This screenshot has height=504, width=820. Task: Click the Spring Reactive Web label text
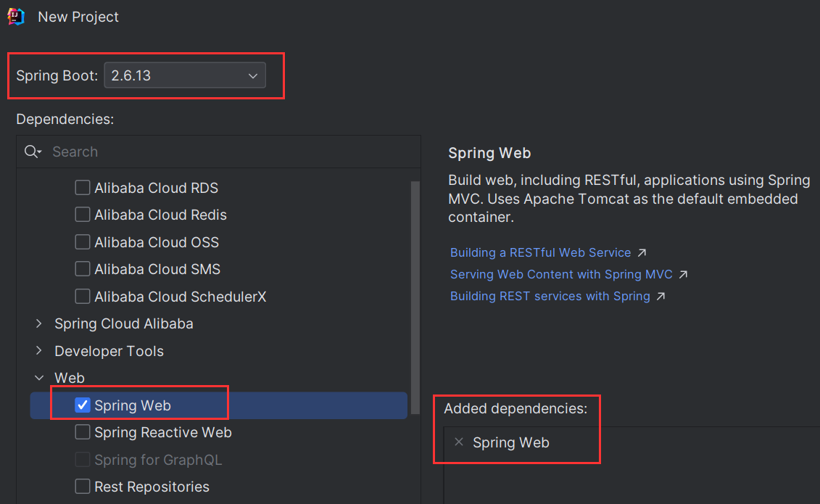point(163,432)
